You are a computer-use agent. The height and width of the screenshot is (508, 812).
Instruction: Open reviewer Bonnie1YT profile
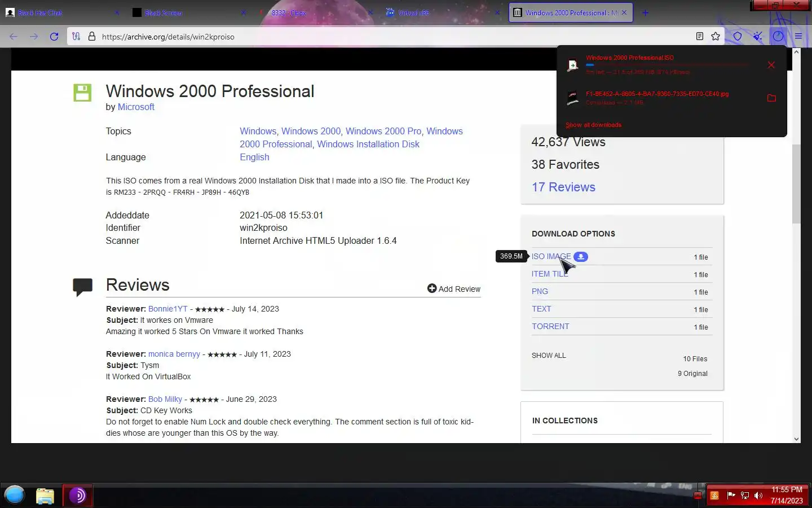pyautogui.click(x=168, y=309)
